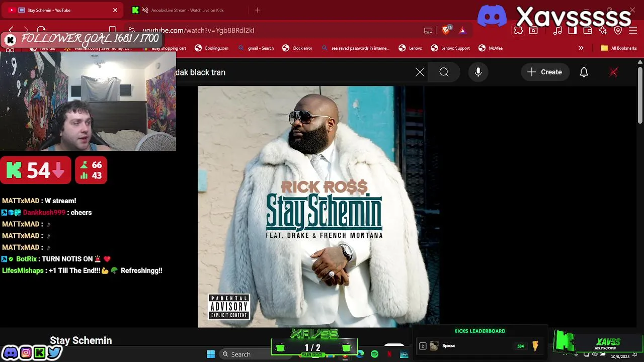
Task: Open YouTube notifications bell
Action: pos(584,72)
